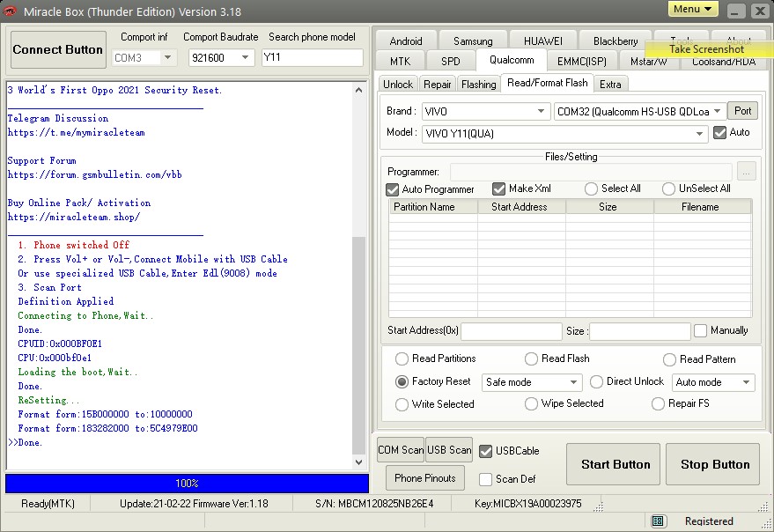Toggle the Auto checkbox next to Model
774x532 pixels.
(x=719, y=132)
